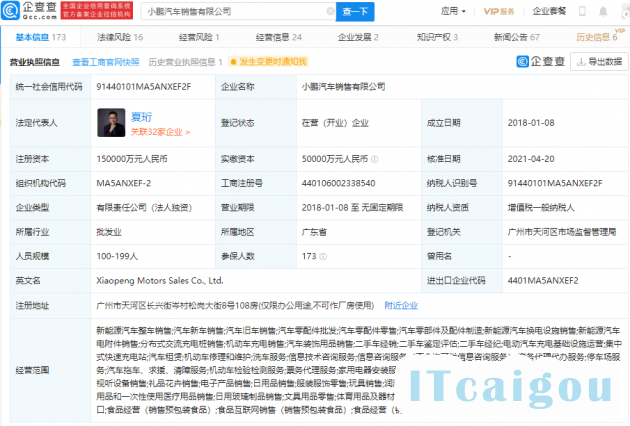The image size is (630, 426).
Task: Click the 导出数据 export button
Action: (x=599, y=62)
